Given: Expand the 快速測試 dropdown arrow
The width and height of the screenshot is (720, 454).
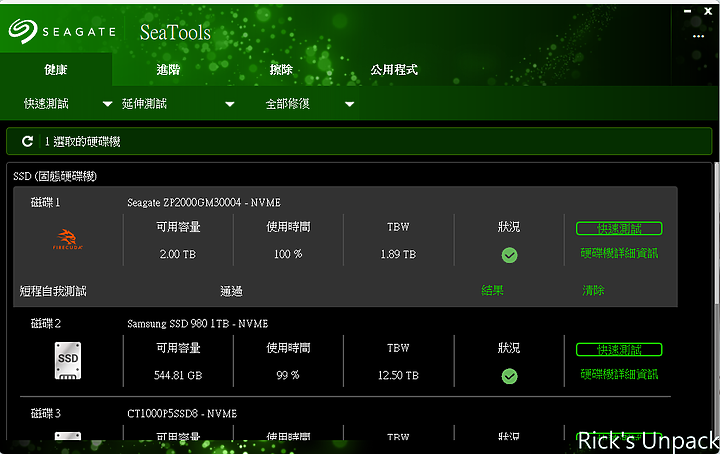Looking at the screenshot, I should coord(107,104).
